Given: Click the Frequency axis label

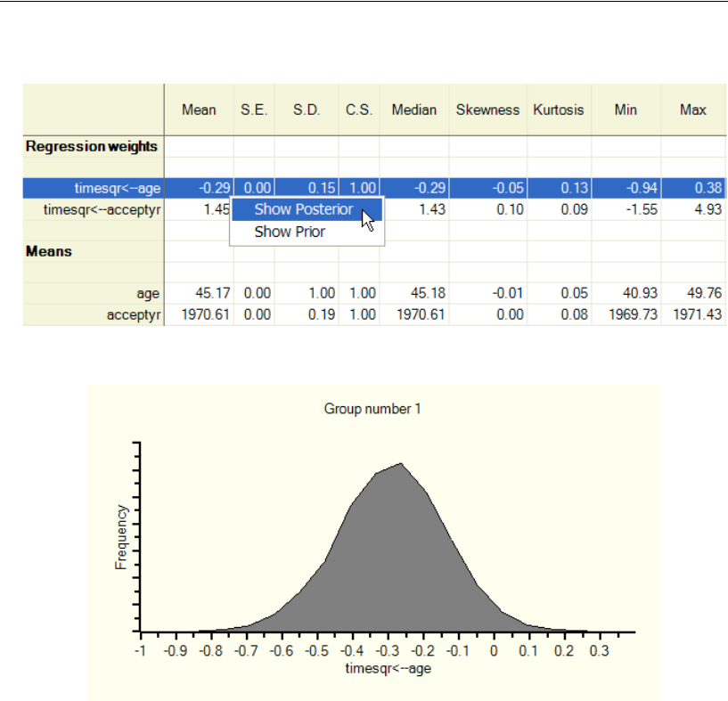Looking at the screenshot, I should (x=121, y=537).
